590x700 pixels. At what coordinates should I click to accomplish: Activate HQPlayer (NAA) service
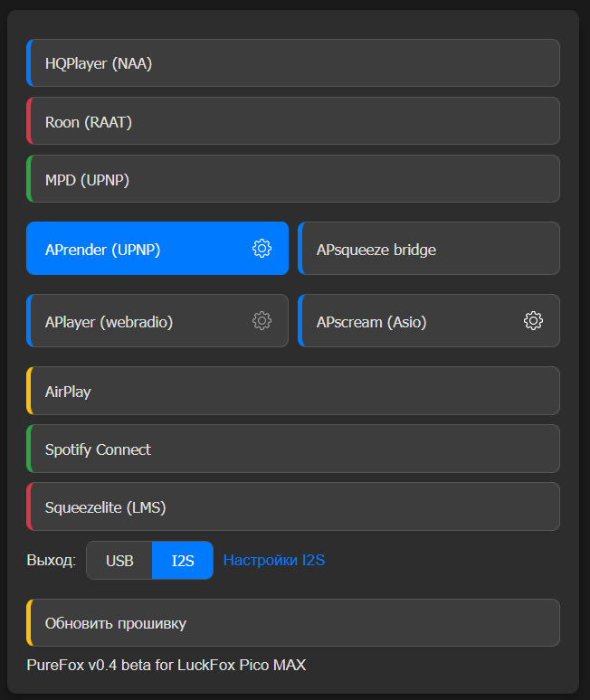click(x=293, y=63)
